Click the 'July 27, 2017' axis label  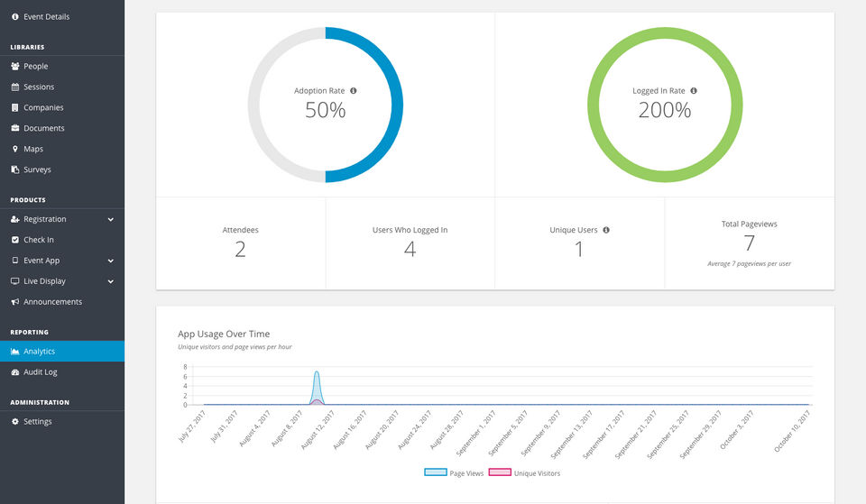191,426
